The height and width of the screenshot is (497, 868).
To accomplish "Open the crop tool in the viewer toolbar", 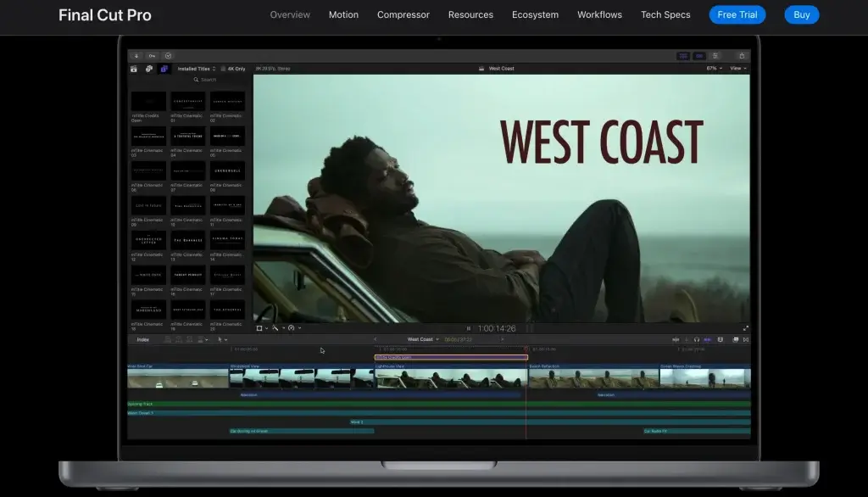I will pyautogui.click(x=259, y=327).
